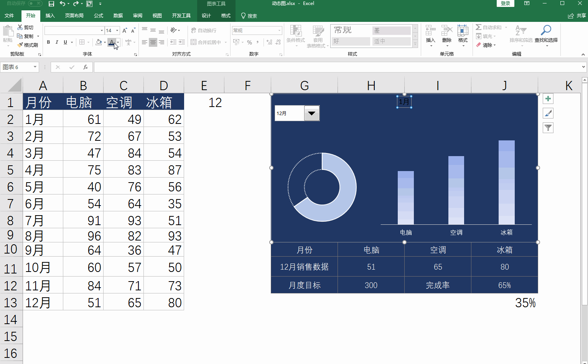Apply italic formatting
588x364 pixels.
click(x=57, y=42)
